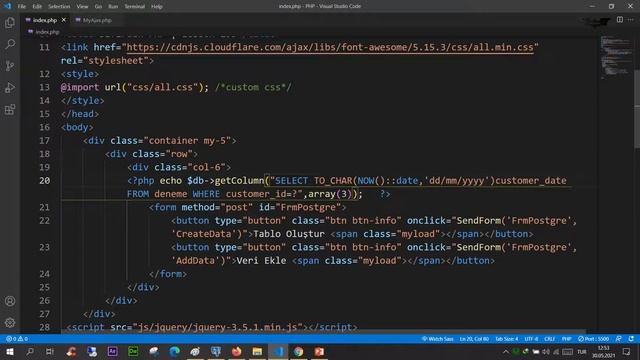Open the Terminal menu

pyautogui.click(x=135, y=7)
